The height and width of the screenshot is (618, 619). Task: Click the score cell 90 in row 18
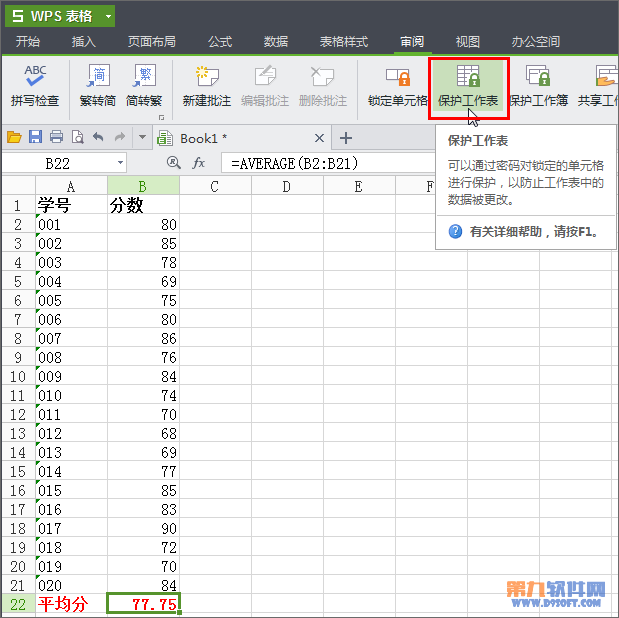click(x=143, y=528)
